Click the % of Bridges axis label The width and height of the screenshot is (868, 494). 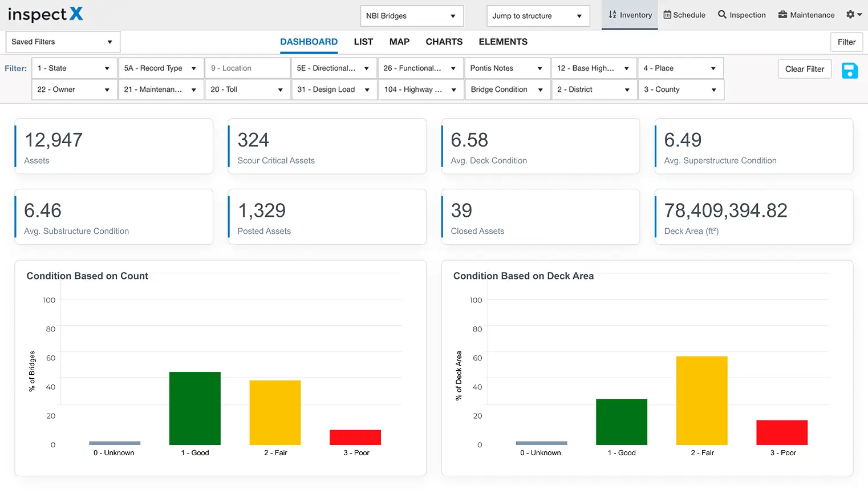32,371
